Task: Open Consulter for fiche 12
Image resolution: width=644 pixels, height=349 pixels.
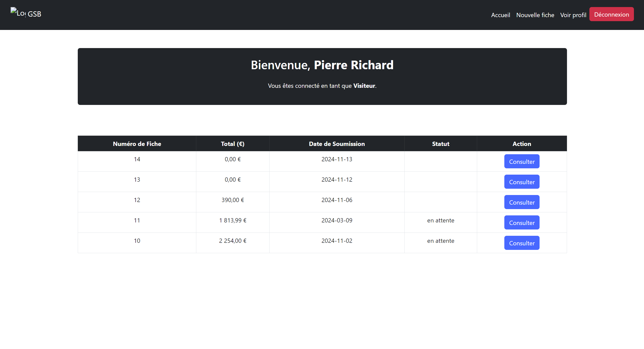Action: point(521,202)
